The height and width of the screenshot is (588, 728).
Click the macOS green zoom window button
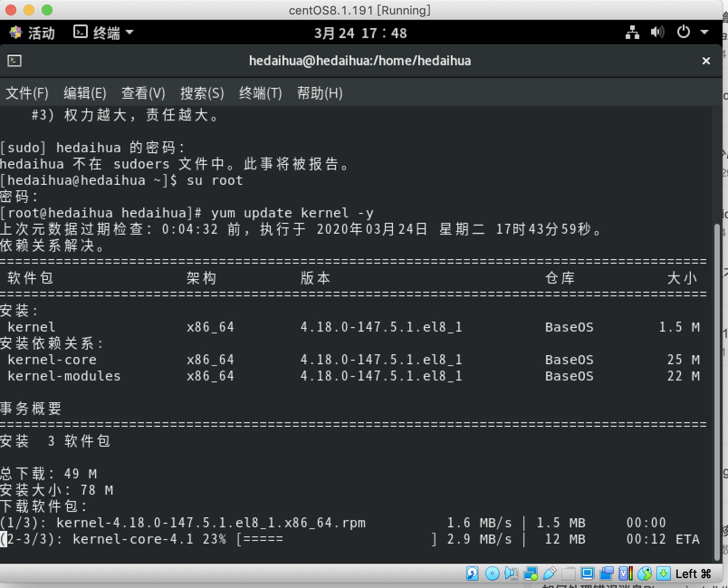[x=47, y=10]
